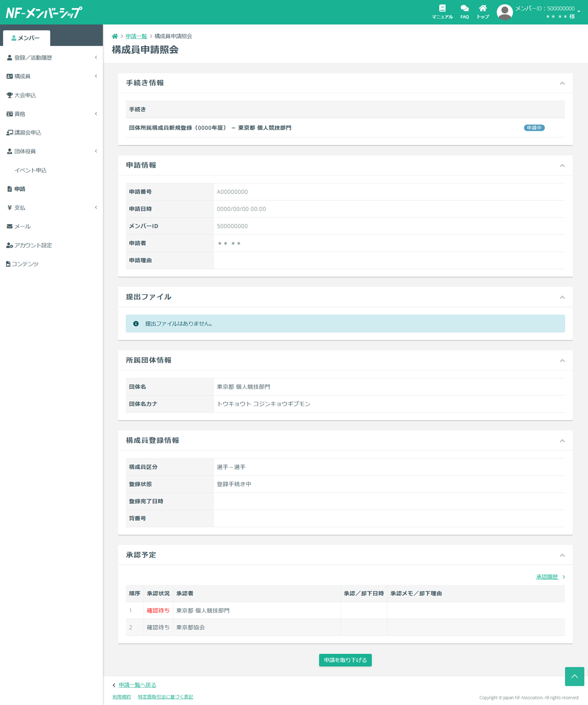Click the info icon in 提出ファイル notice
The image size is (588, 705).
coord(136,324)
